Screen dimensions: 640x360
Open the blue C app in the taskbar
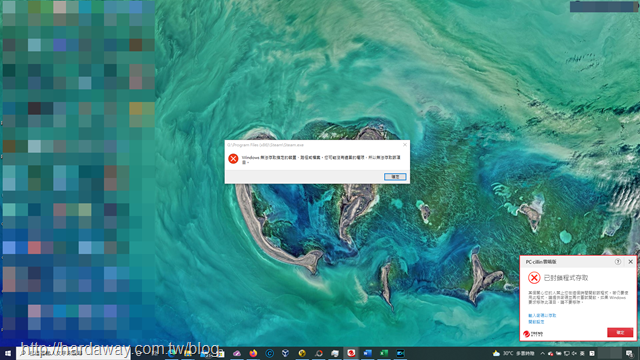coord(269,353)
